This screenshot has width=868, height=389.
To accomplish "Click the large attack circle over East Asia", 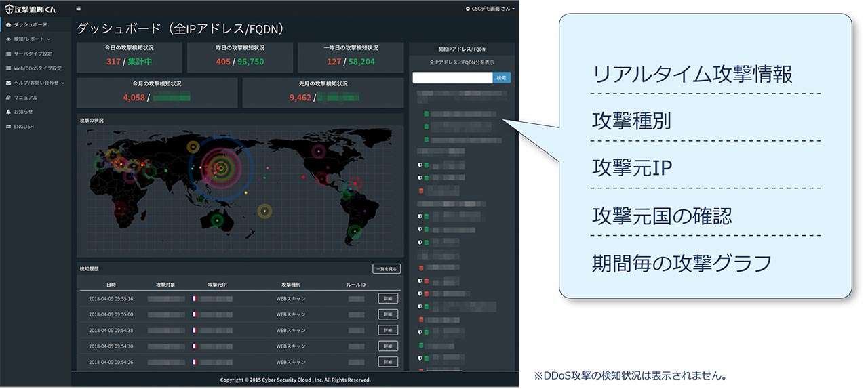I will click(220, 167).
